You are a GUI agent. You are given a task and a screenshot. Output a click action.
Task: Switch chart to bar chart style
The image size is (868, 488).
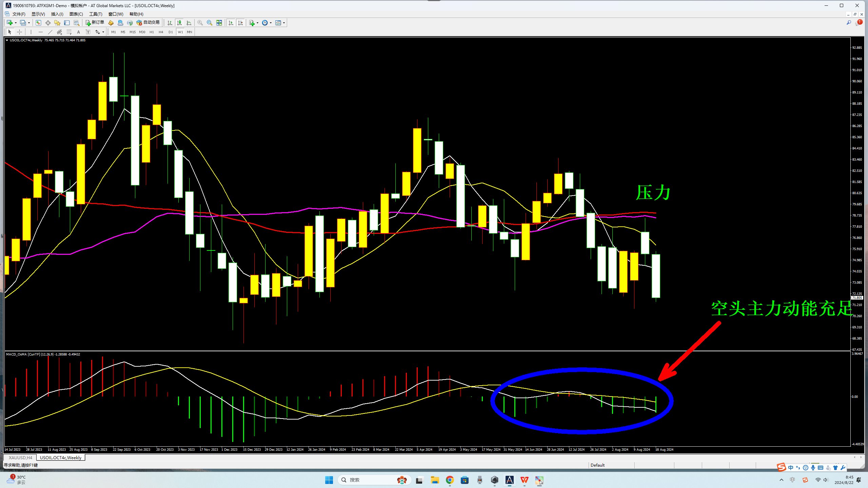[170, 23]
